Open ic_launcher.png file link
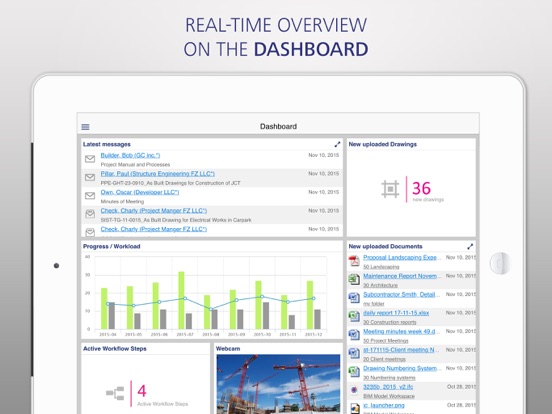 point(384,406)
